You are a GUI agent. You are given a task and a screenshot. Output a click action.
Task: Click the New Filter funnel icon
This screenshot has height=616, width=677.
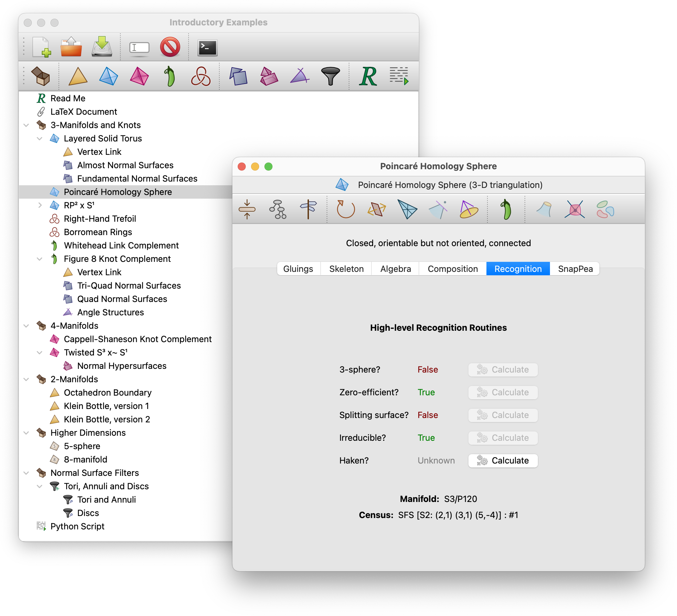(x=330, y=76)
